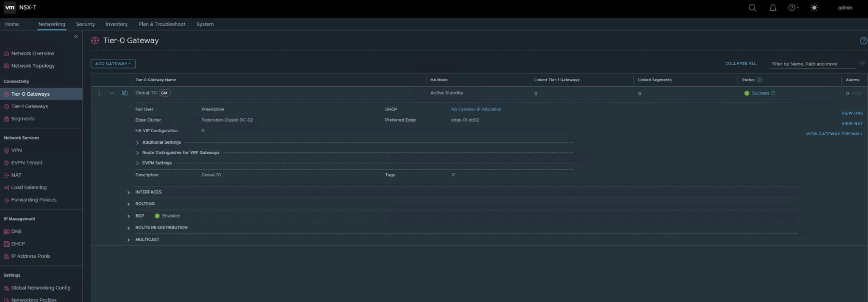The width and height of the screenshot is (868, 302).
Task: Click the Status column info icon
Action: 759,80
